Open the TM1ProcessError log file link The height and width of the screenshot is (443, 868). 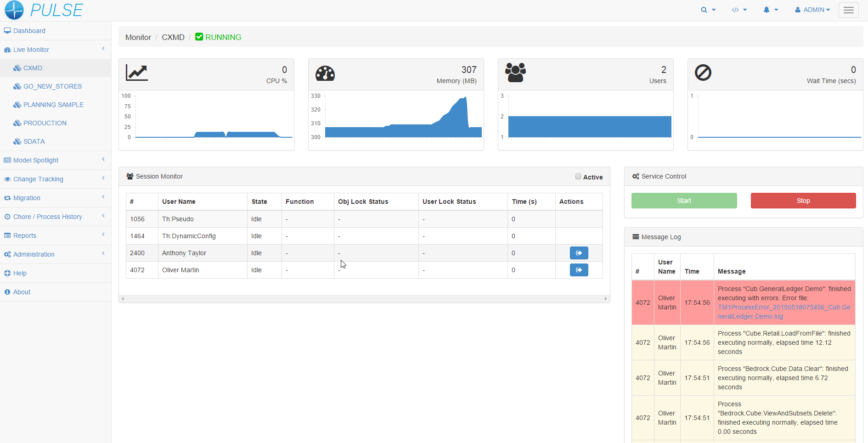[x=784, y=312]
